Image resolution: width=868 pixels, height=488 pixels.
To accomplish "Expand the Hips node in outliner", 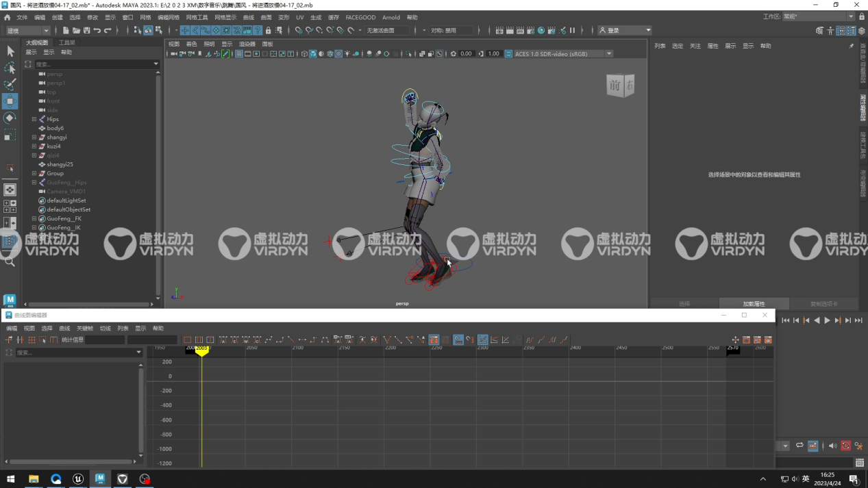I will tap(34, 119).
